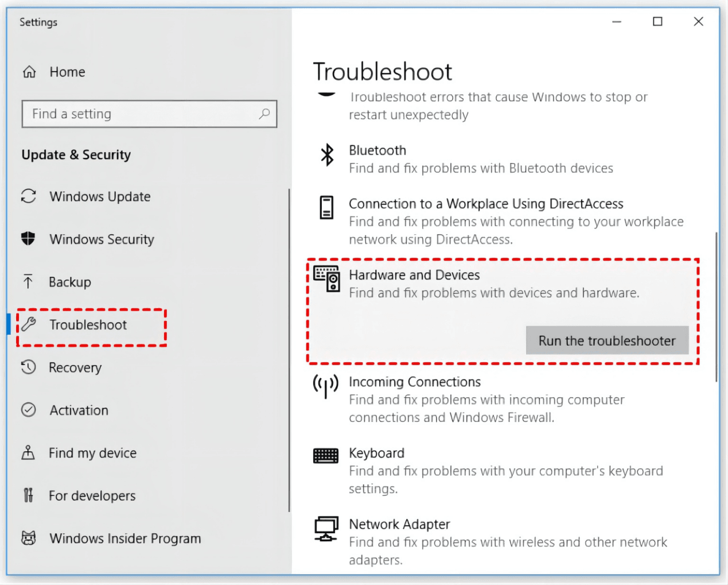Image resolution: width=728 pixels, height=585 pixels.
Task: Close the Settings window
Action: tap(698, 22)
